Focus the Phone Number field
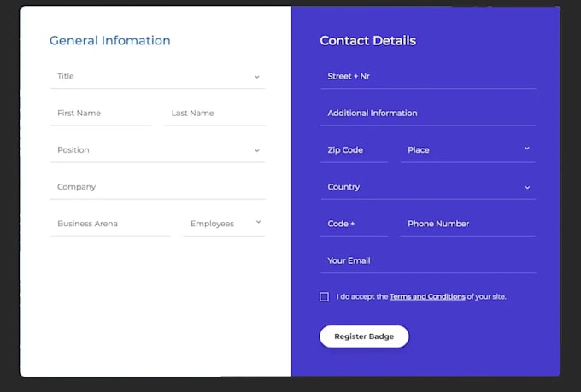581x392 pixels. [x=468, y=224]
